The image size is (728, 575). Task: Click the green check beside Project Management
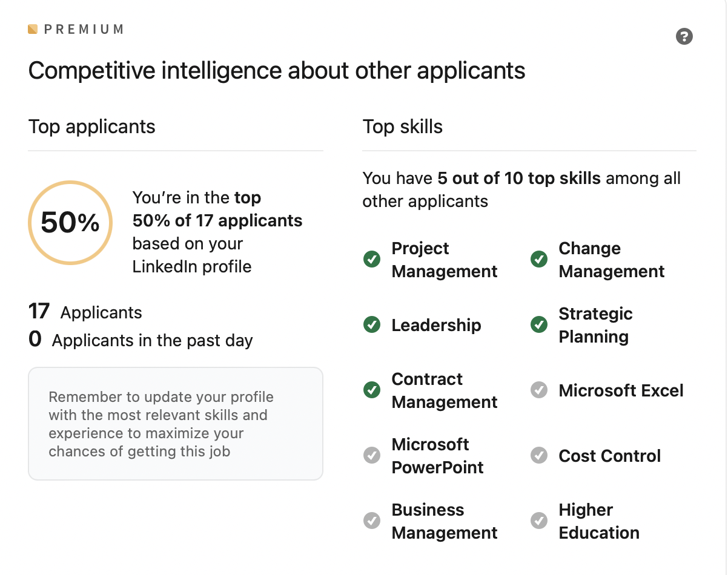(x=371, y=260)
